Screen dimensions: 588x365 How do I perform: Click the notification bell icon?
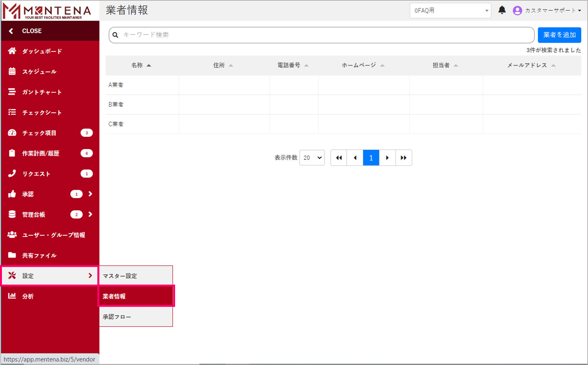[x=502, y=10]
